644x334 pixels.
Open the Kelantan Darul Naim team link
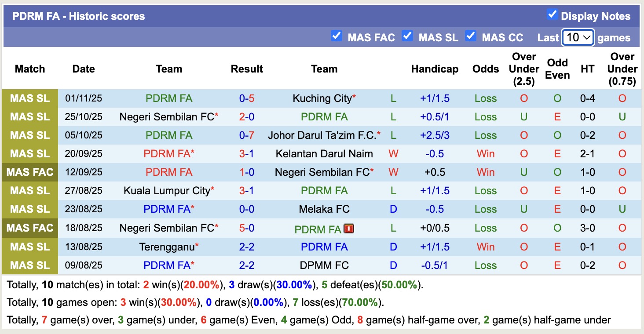[324, 153]
